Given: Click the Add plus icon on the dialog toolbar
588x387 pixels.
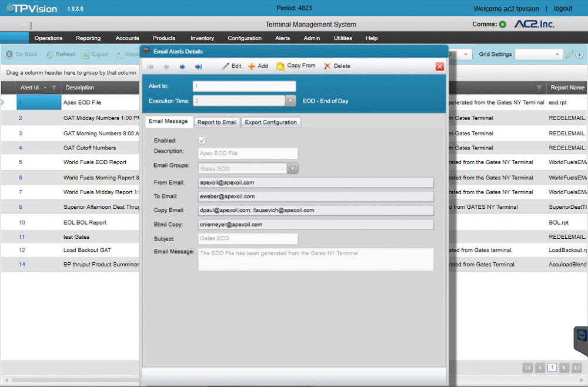Looking at the screenshot, I should click(250, 66).
